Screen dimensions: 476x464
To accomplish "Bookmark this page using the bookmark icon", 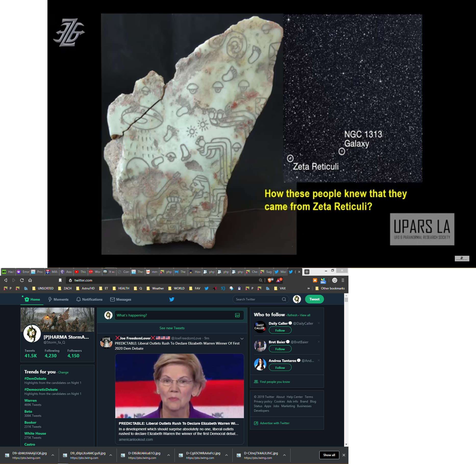I will pyautogui.click(x=60, y=280).
